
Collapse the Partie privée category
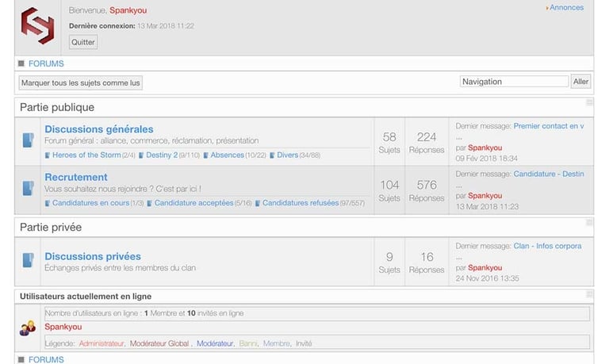tap(589, 222)
